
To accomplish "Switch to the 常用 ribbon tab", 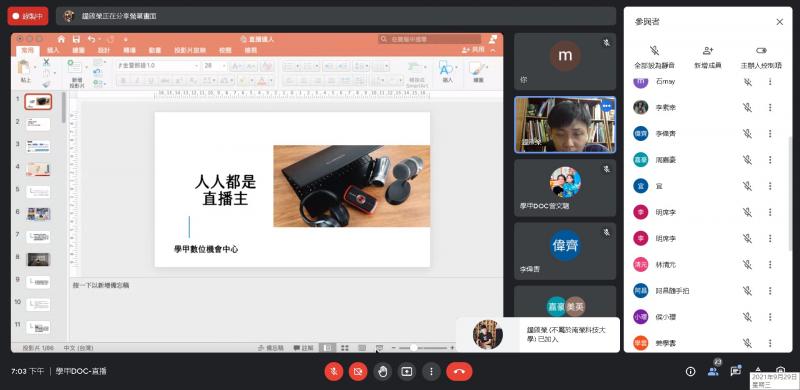I will 28,51.
